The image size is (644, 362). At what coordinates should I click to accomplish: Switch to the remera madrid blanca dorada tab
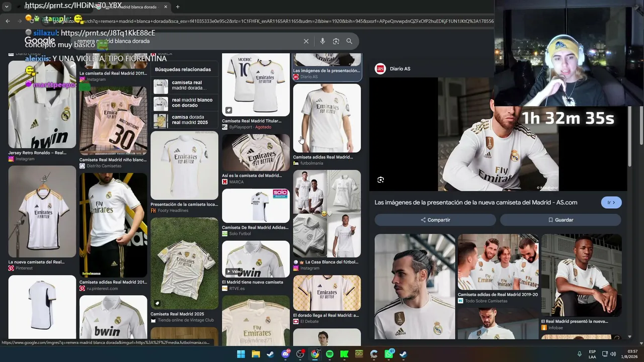point(131,7)
